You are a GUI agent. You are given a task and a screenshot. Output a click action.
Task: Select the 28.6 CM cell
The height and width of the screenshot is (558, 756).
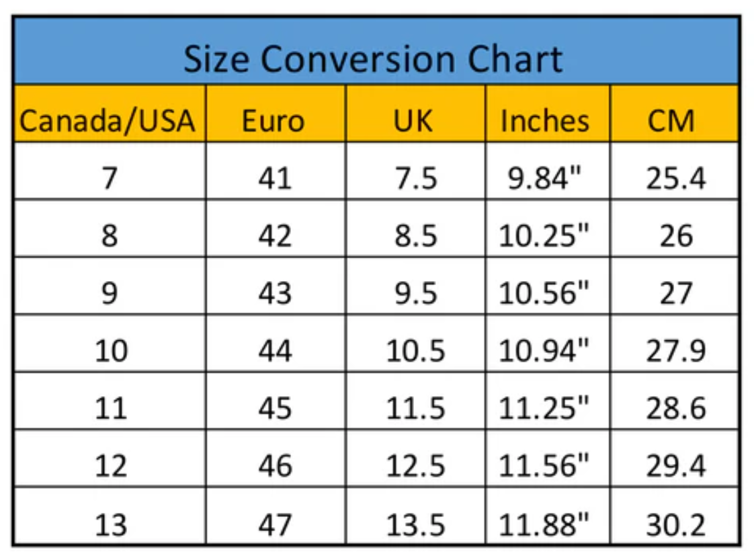(x=674, y=401)
